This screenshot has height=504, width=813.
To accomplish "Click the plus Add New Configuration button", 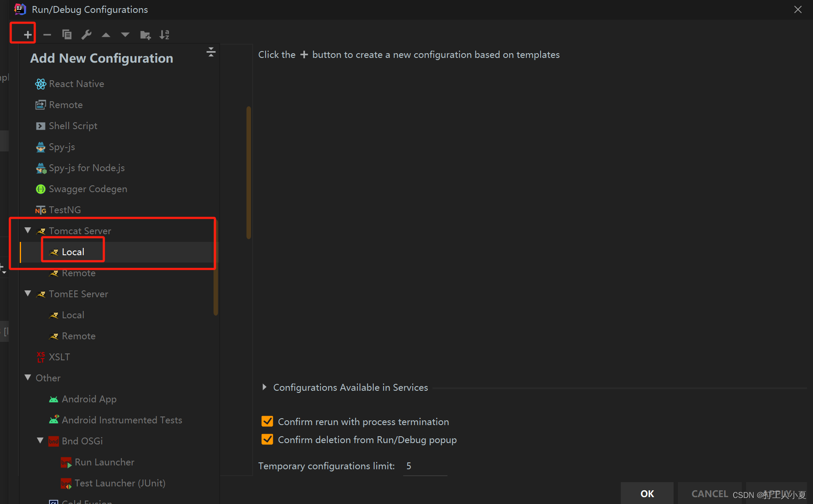I will 27,35.
